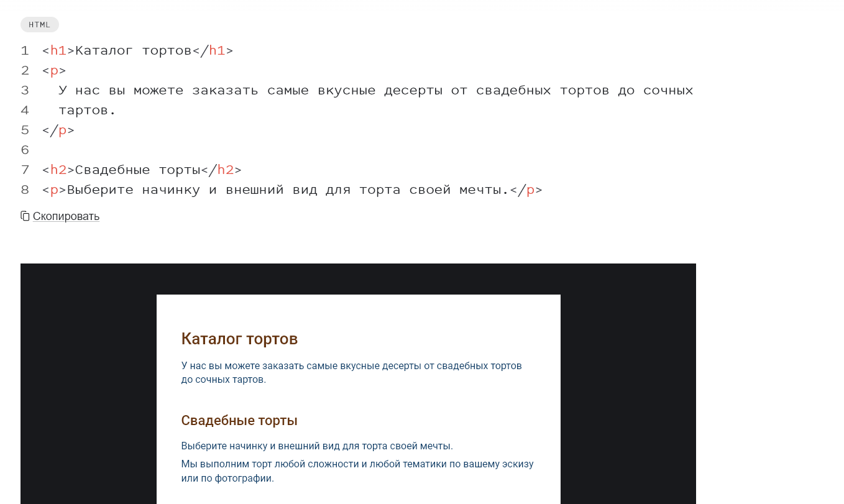Select line number 1 in the code block

[x=25, y=50]
